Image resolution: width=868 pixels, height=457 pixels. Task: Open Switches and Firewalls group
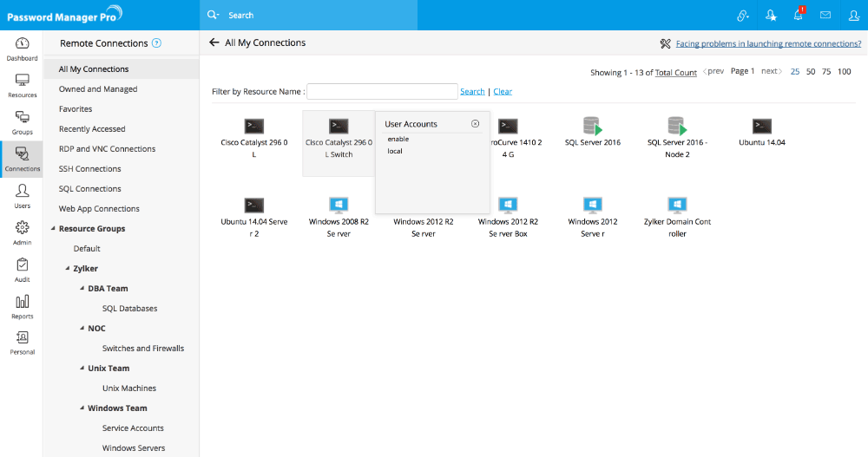tap(143, 348)
